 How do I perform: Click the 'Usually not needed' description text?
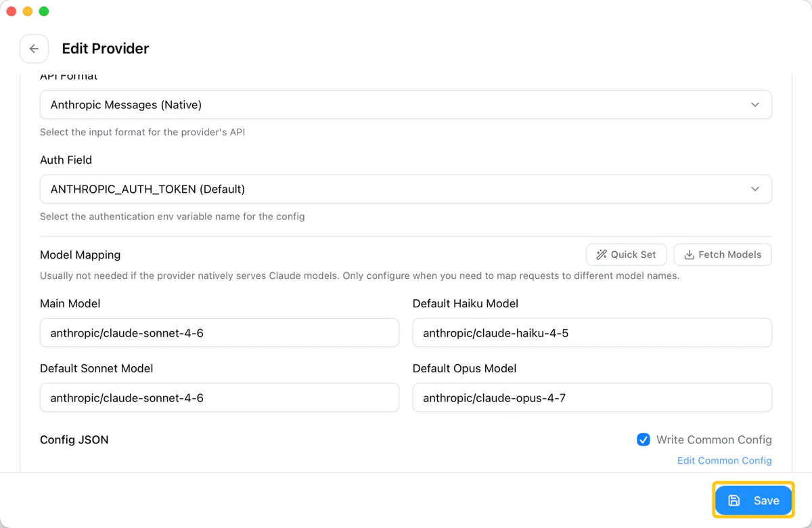(360, 276)
